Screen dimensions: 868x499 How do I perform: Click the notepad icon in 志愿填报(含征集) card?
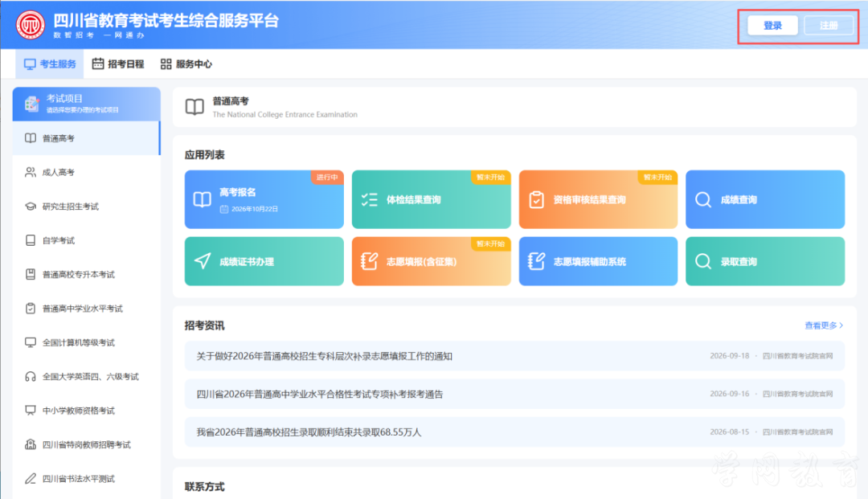369,261
